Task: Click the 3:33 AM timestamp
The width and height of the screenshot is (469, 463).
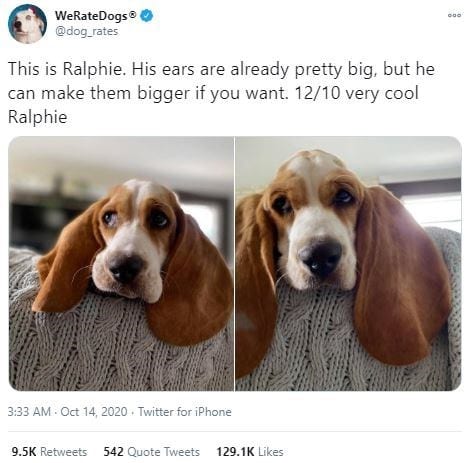Action: [29, 412]
